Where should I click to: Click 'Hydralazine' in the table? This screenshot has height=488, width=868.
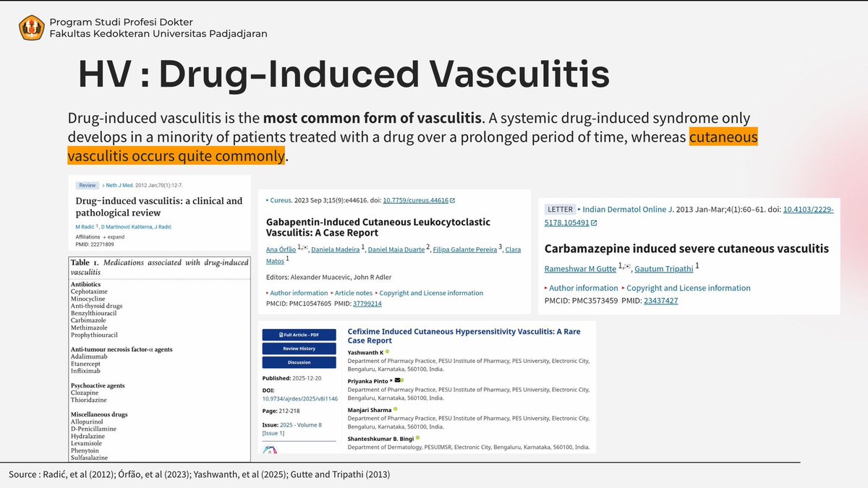pyautogui.click(x=88, y=437)
